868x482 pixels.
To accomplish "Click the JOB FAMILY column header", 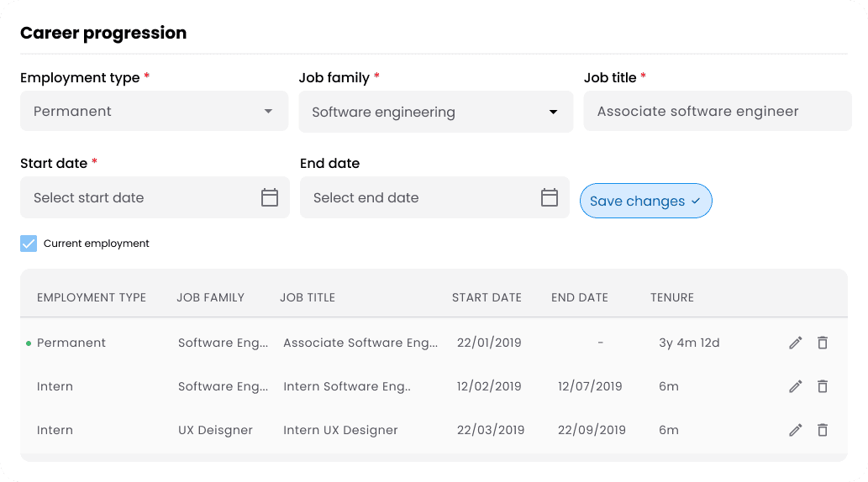I will point(210,298).
